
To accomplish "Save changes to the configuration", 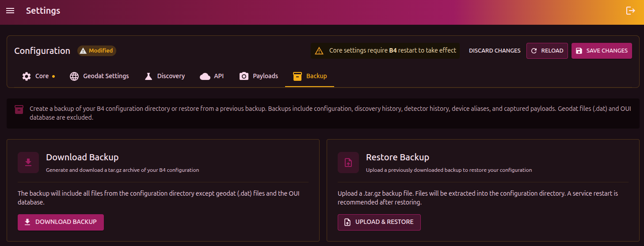I will (x=601, y=51).
